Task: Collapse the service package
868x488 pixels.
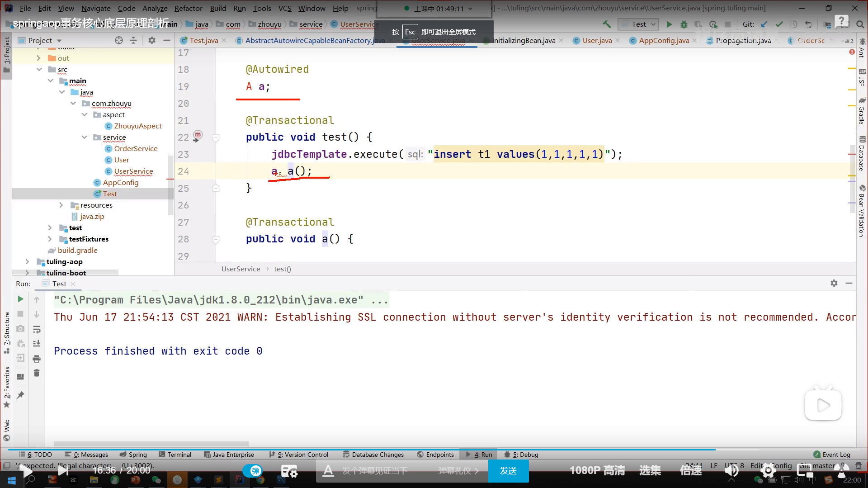Action: pos(85,137)
